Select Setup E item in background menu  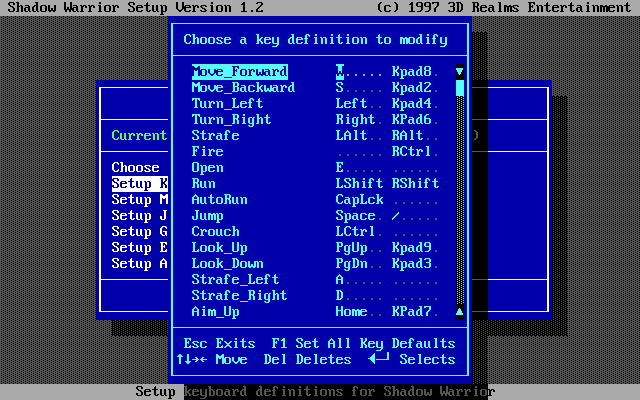pos(140,248)
